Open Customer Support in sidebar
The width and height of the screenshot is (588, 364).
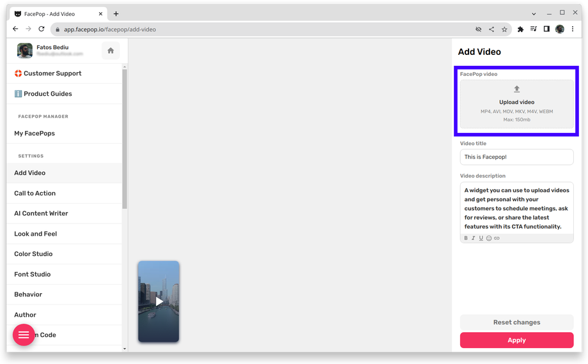pyautogui.click(x=64, y=73)
